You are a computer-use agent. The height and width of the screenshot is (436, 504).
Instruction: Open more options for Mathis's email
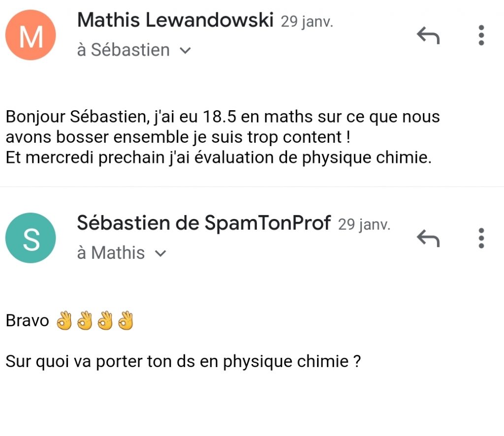tap(481, 35)
